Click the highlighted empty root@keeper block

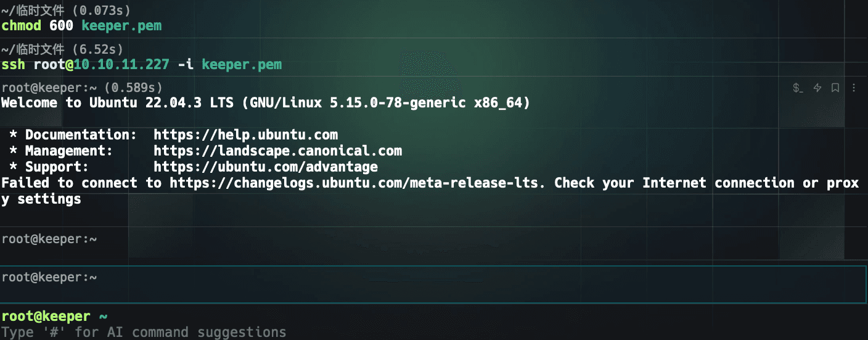(434, 284)
